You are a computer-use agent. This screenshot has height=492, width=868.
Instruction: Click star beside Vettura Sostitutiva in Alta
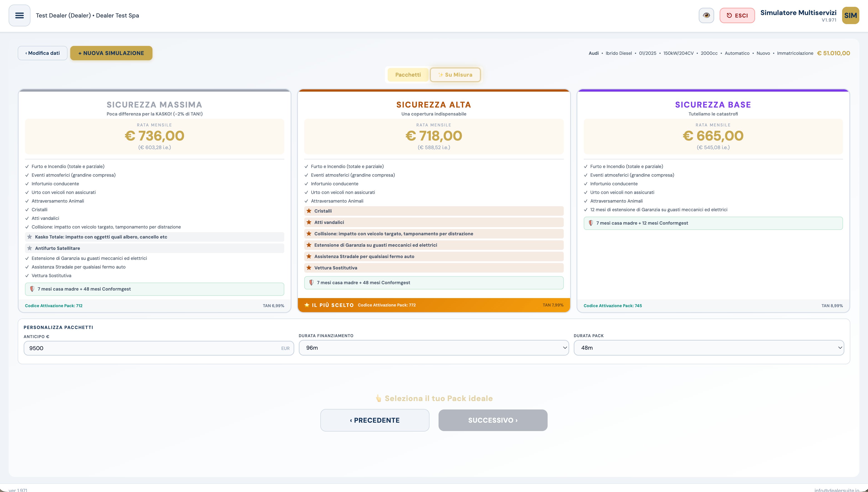(309, 268)
